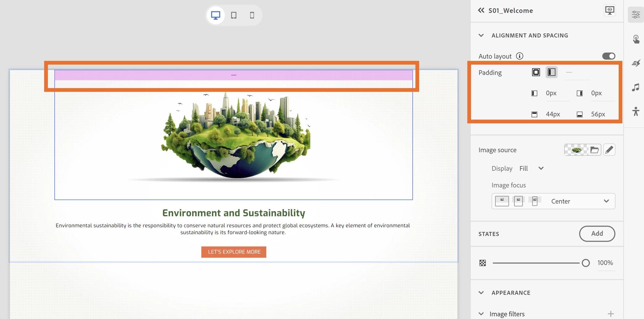Screen dimensions: 644x319
Task: Switch to mobile phone device view
Action: [252, 15]
